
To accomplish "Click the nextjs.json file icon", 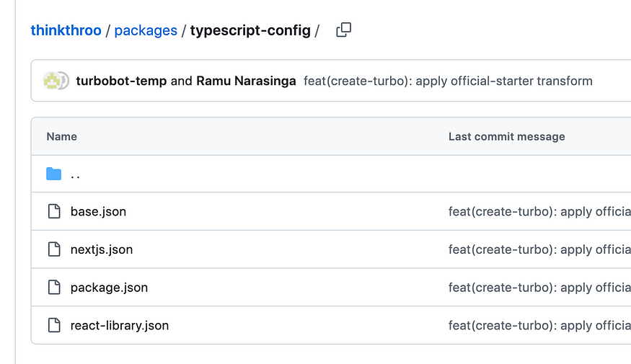I will [x=54, y=249].
